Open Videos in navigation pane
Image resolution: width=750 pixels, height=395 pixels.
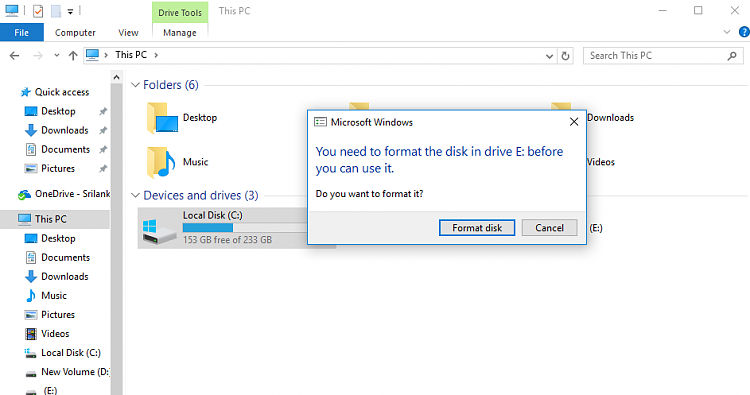pos(55,334)
